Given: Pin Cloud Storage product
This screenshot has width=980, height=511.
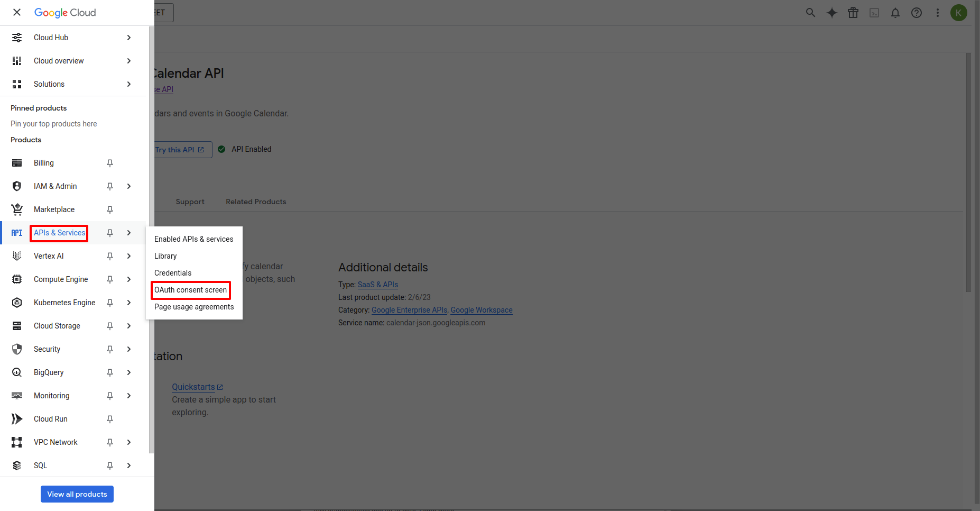Looking at the screenshot, I should tap(110, 326).
